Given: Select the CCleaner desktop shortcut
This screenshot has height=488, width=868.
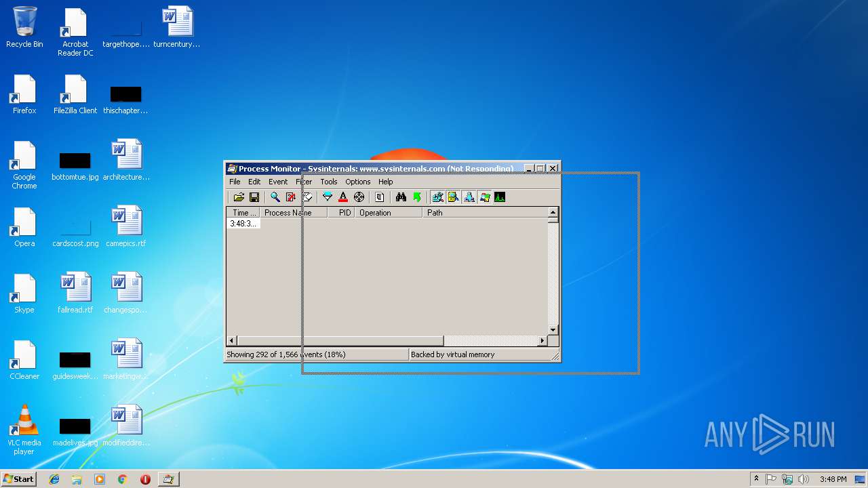Looking at the screenshot, I should 24,359.
